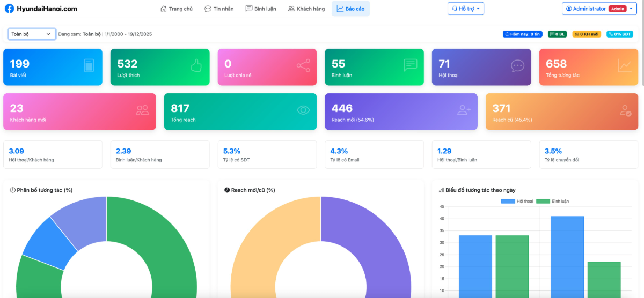This screenshot has height=298, width=644.
Task: Click the line chart icon on Tổng tương tác card
Action: [x=625, y=66]
